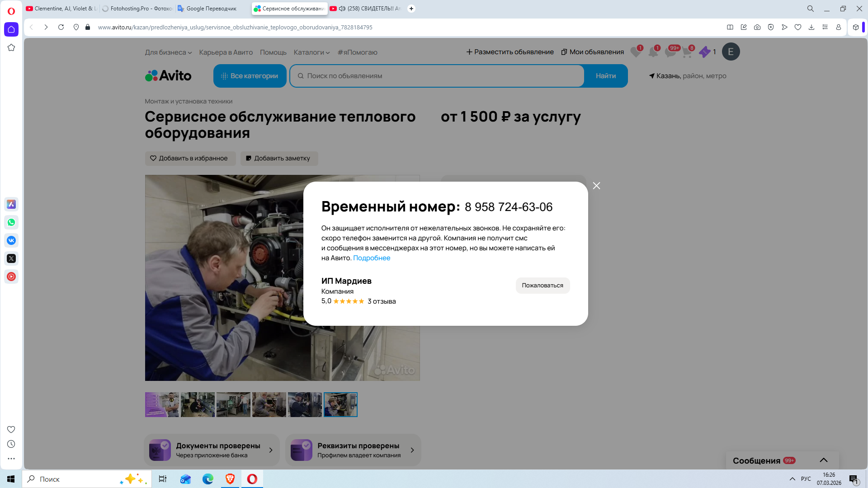Toggle Добавить в избранное for this listing
The image size is (868, 488).
[x=190, y=158]
